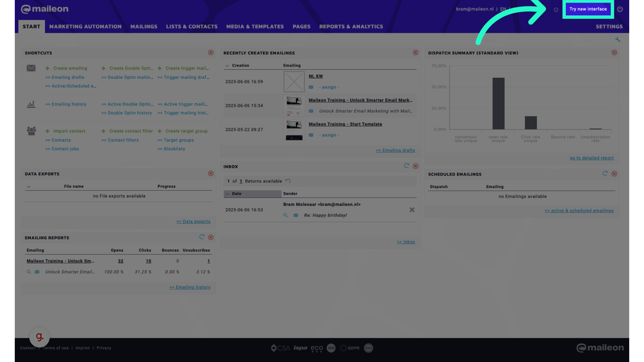Open the Blocklists shortcut

[x=171, y=149]
